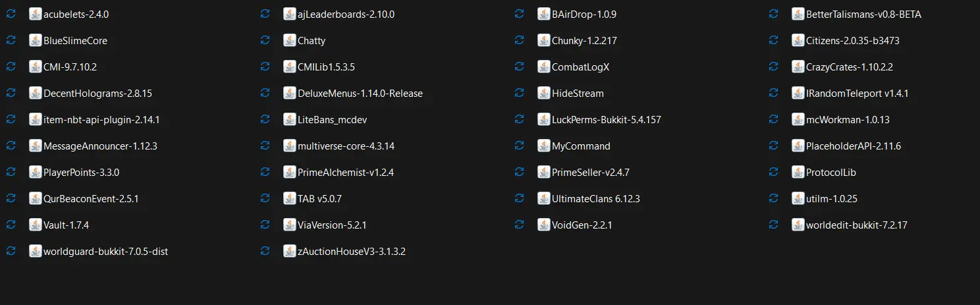Select the file name Citizens-2.0.35-b3473
This screenshot has width=980, height=305.
[853, 40]
